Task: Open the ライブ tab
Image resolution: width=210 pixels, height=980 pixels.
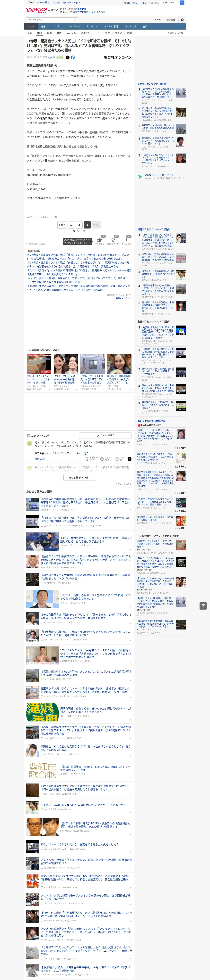Action: 56,27
